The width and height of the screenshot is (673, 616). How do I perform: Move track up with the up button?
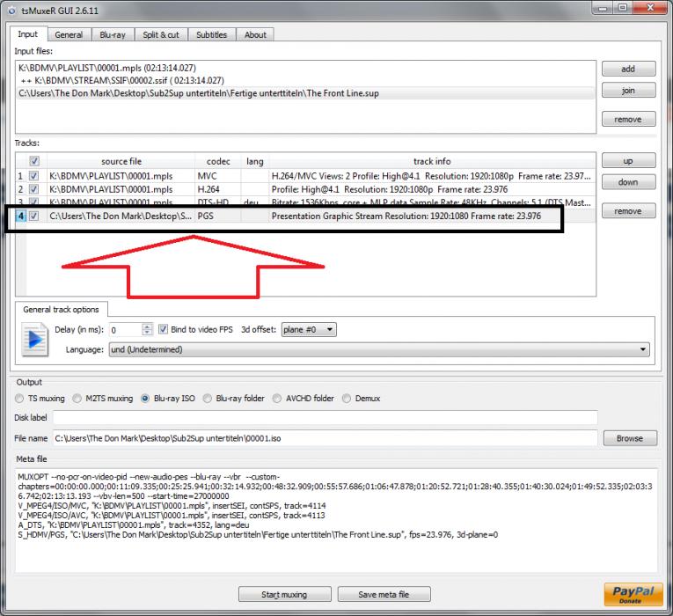pyautogui.click(x=628, y=160)
